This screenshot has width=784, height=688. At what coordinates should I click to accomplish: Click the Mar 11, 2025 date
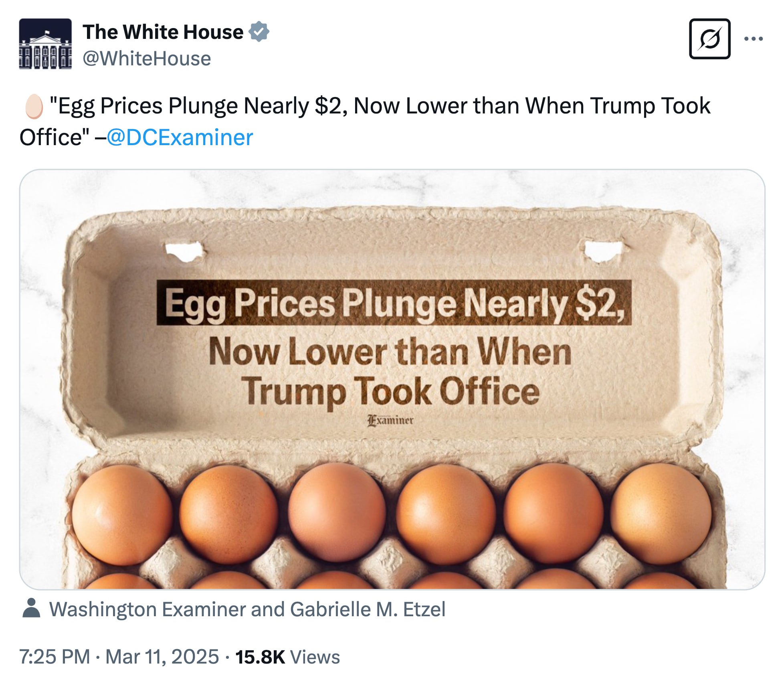tap(162, 657)
